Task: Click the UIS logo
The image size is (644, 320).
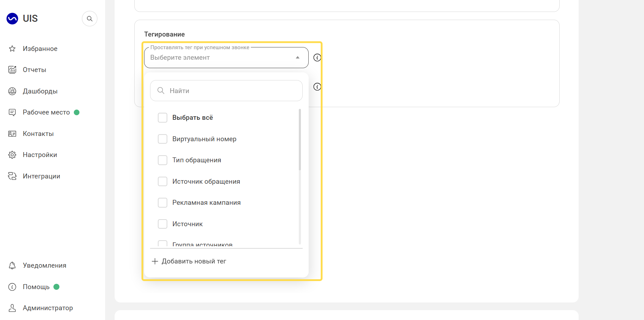Action: [22, 18]
